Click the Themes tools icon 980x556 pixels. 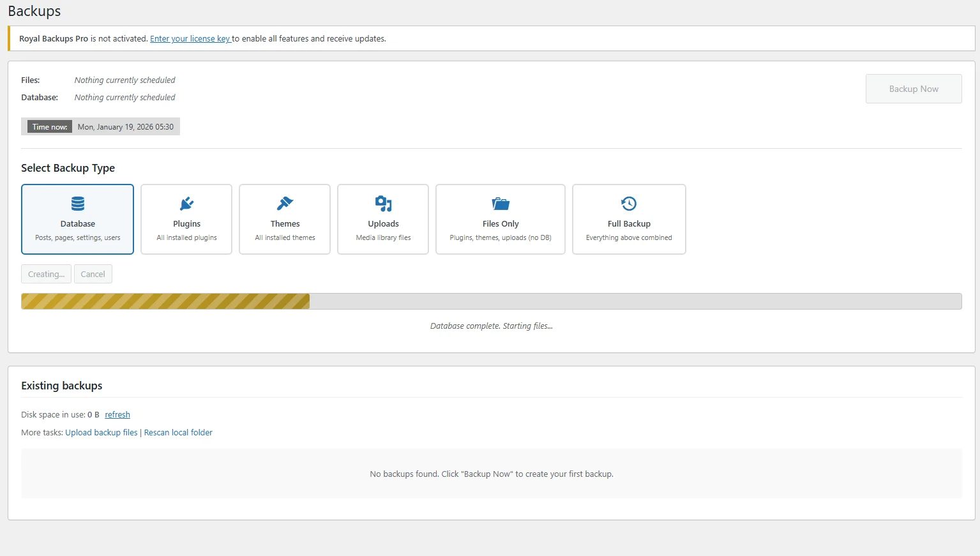tap(284, 203)
